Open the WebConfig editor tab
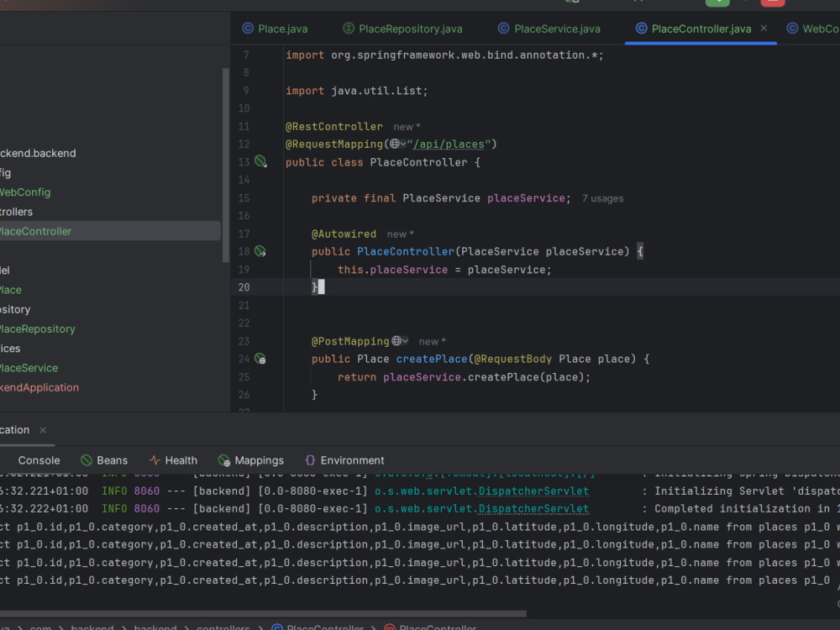The image size is (840, 630). 813,29
